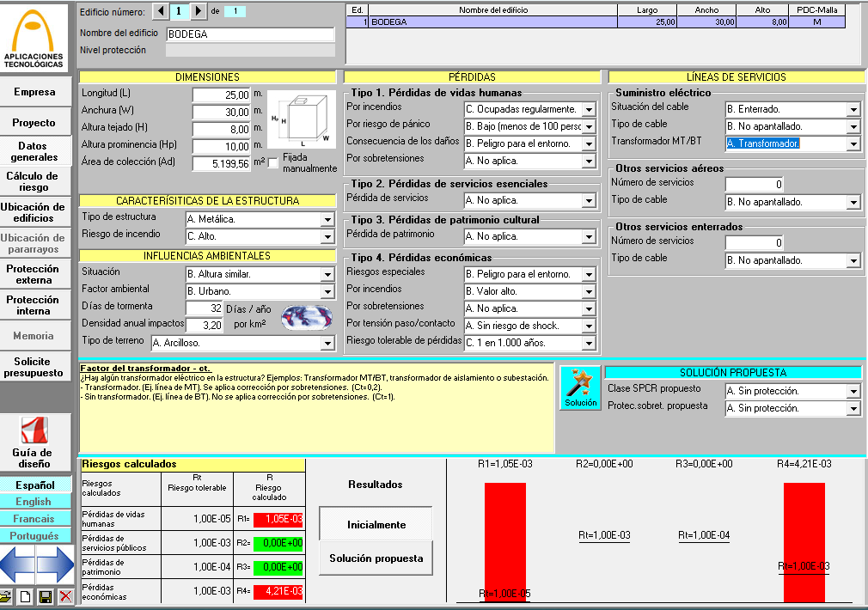Image resolution: width=868 pixels, height=610 pixels.
Task: Save project using floppy disk icon
Action: (45, 596)
